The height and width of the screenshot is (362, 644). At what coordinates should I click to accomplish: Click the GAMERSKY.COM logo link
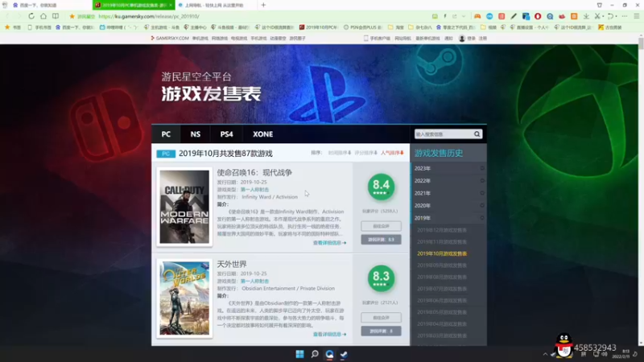(x=170, y=38)
